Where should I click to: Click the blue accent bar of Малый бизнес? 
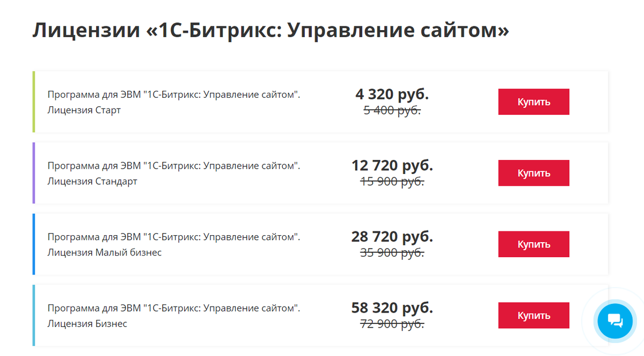(x=33, y=244)
